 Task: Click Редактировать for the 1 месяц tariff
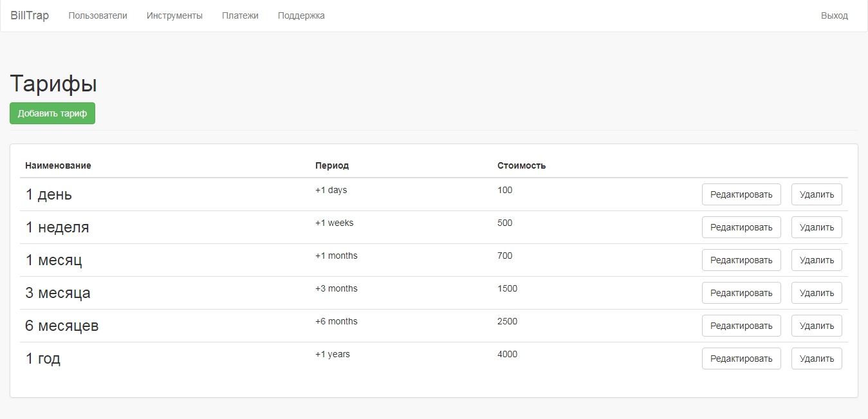click(741, 260)
